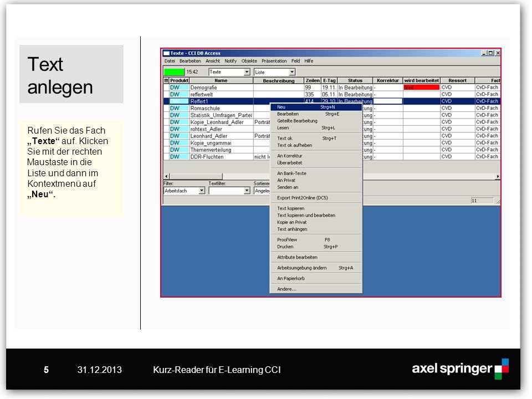Image resolution: width=532 pixels, height=399 pixels.
Task: Open the Bearbeiten menu in the menu bar
Action: 190,61
